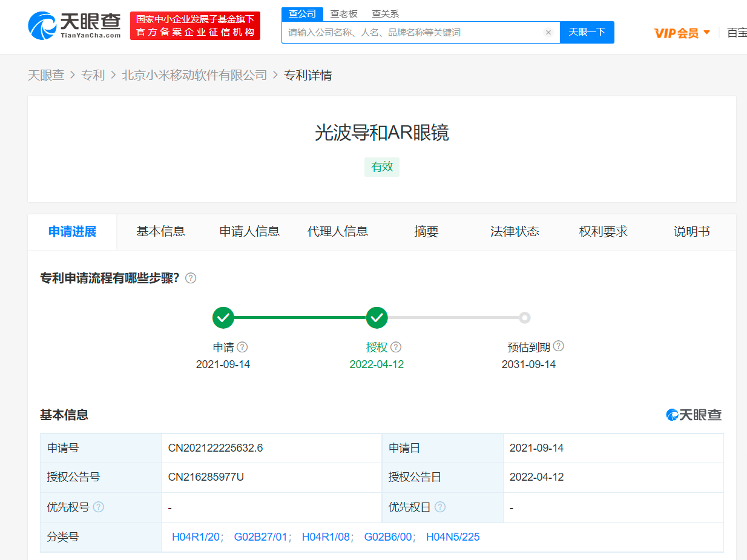Open the 法律状态 tab
The image size is (747, 560).
pos(515,232)
